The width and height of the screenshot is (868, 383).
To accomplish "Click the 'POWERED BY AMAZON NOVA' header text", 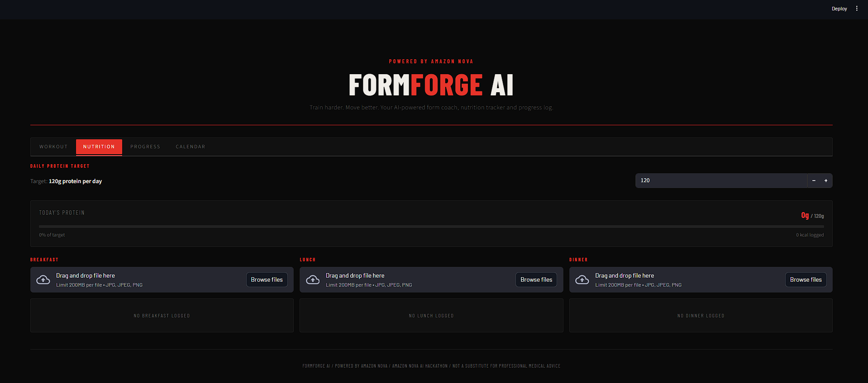I will click(431, 61).
